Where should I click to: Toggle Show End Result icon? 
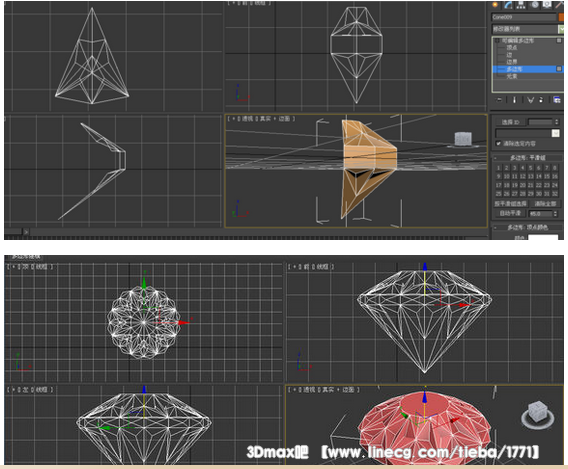(514, 100)
